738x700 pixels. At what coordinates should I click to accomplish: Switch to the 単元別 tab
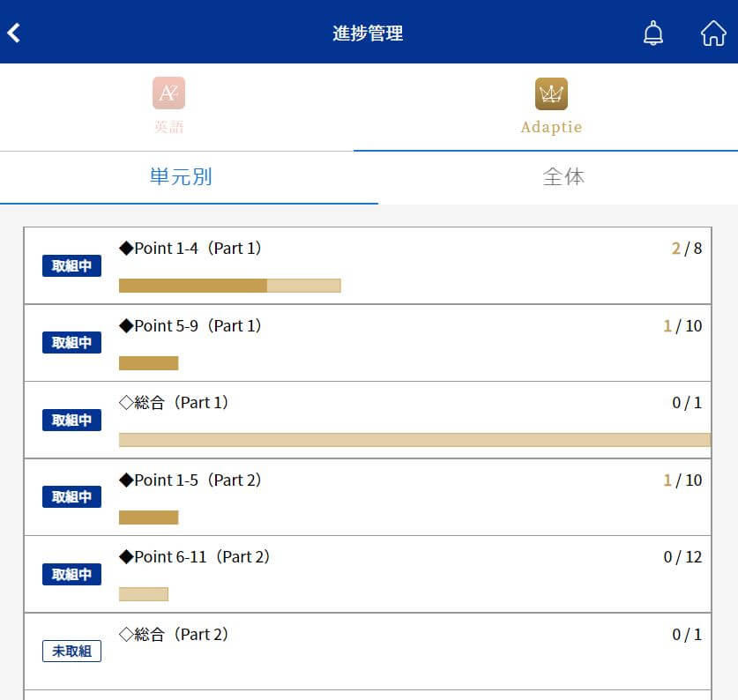(181, 177)
